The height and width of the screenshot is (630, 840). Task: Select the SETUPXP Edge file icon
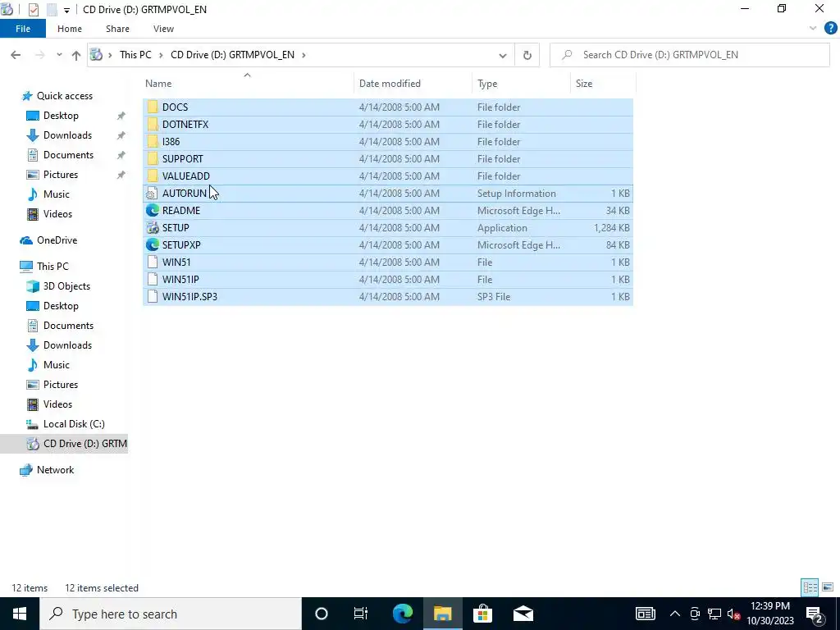tap(153, 244)
